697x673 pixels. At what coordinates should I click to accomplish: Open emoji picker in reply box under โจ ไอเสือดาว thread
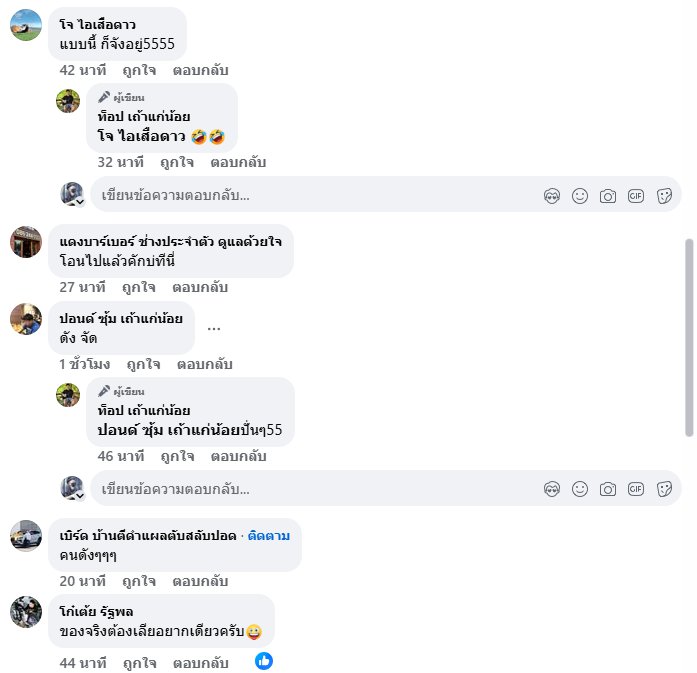pos(579,196)
